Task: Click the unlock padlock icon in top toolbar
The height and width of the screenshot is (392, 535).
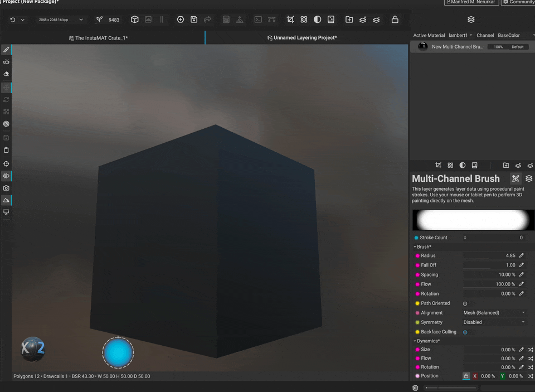Action: click(395, 20)
